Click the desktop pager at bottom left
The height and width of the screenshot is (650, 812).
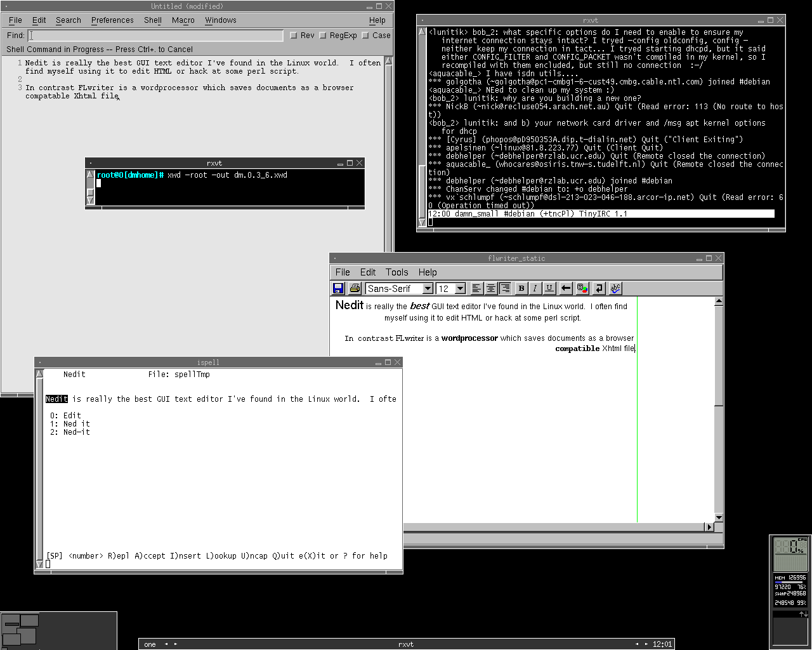58,631
